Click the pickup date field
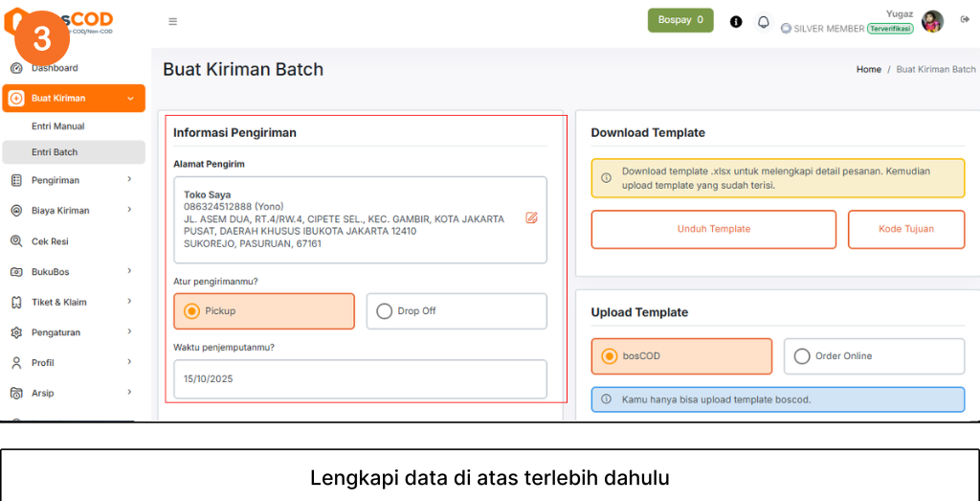 (x=360, y=378)
